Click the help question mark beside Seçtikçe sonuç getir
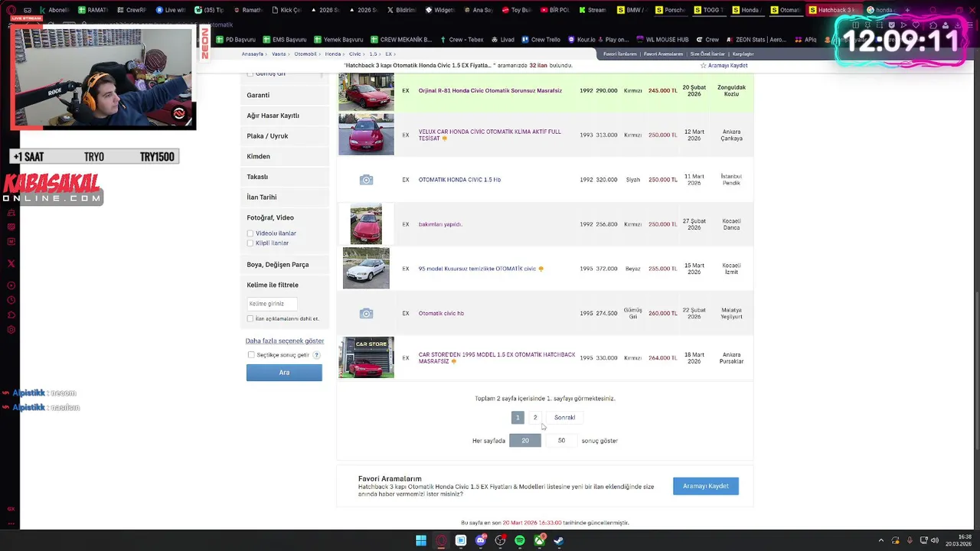980x551 pixels. [316, 355]
